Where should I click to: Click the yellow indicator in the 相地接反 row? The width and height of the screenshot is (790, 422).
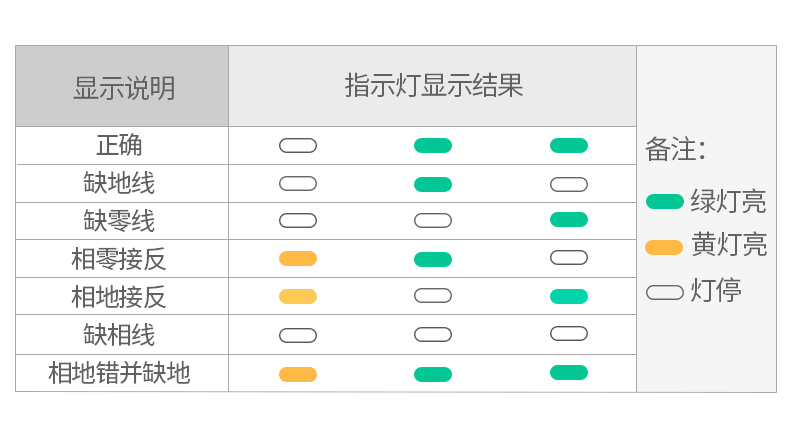pyautogui.click(x=298, y=296)
